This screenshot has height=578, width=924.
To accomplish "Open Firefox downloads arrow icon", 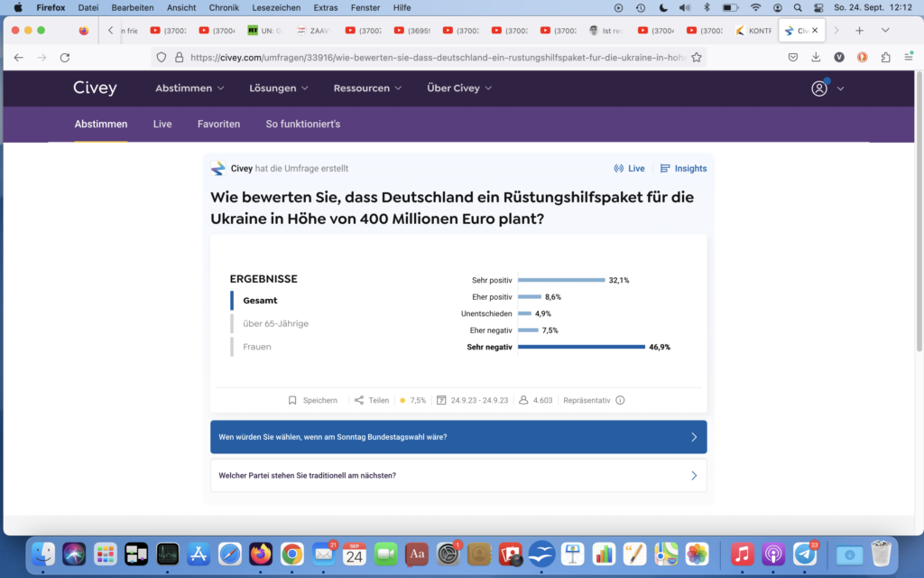I will click(816, 57).
